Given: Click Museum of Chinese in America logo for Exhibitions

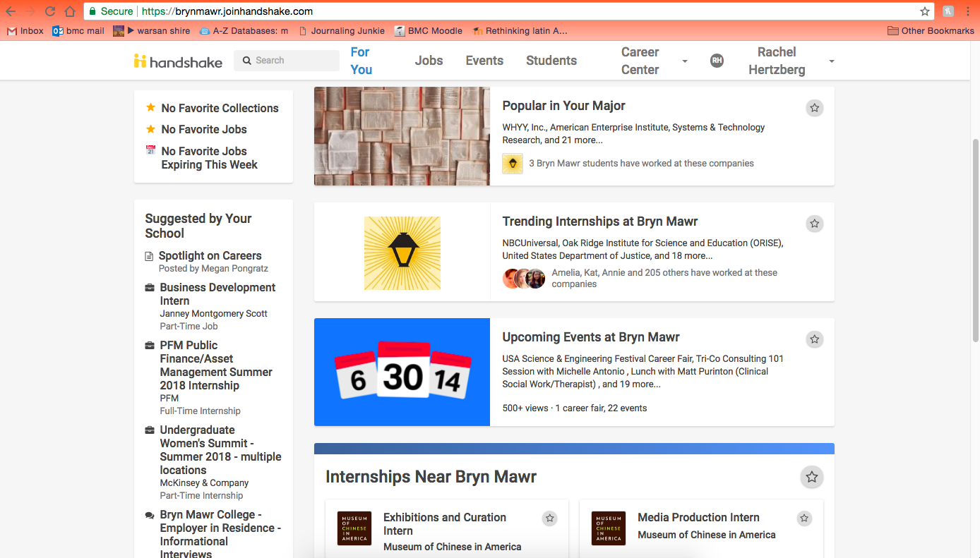Looking at the screenshot, I should click(x=354, y=528).
